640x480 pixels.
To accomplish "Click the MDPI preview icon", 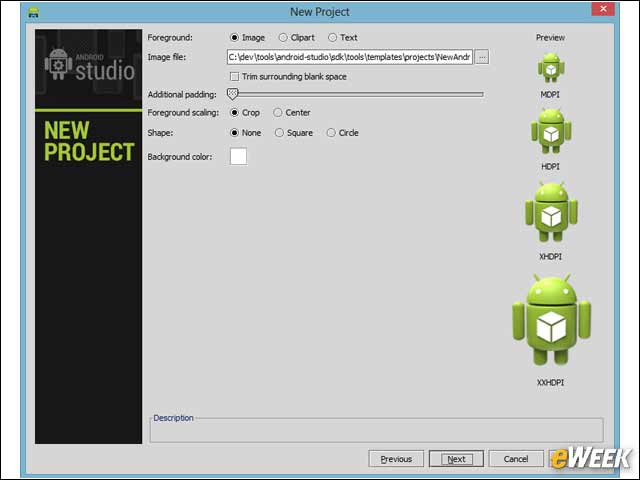I will [551, 67].
